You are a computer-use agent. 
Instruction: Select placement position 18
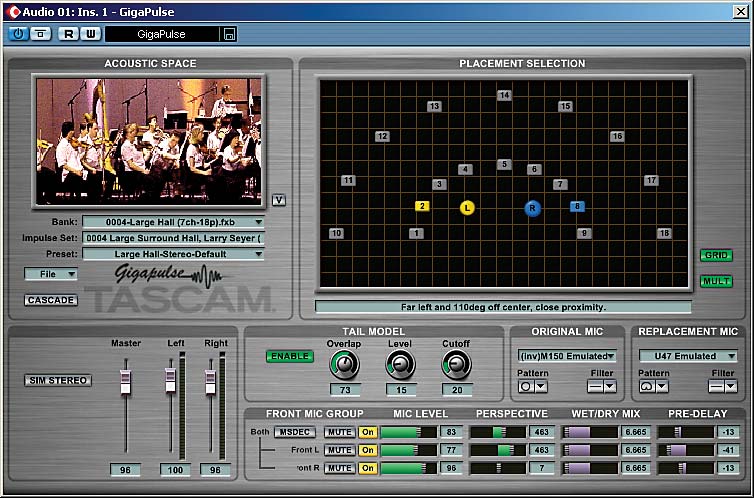[664, 233]
